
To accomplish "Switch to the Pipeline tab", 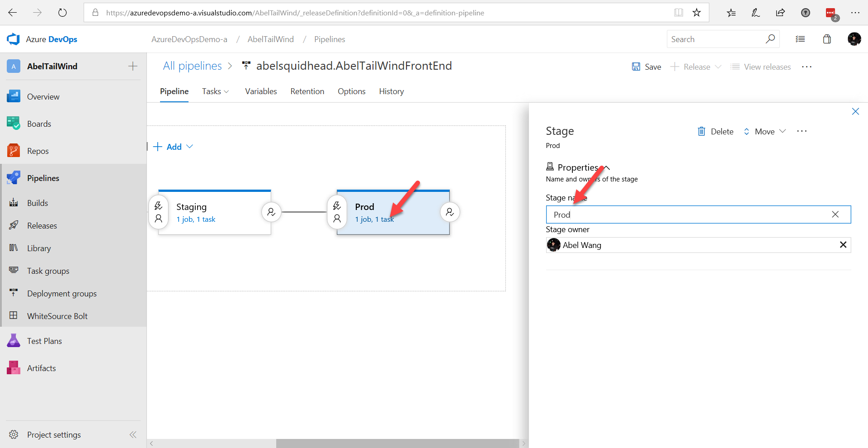I will pyautogui.click(x=174, y=91).
